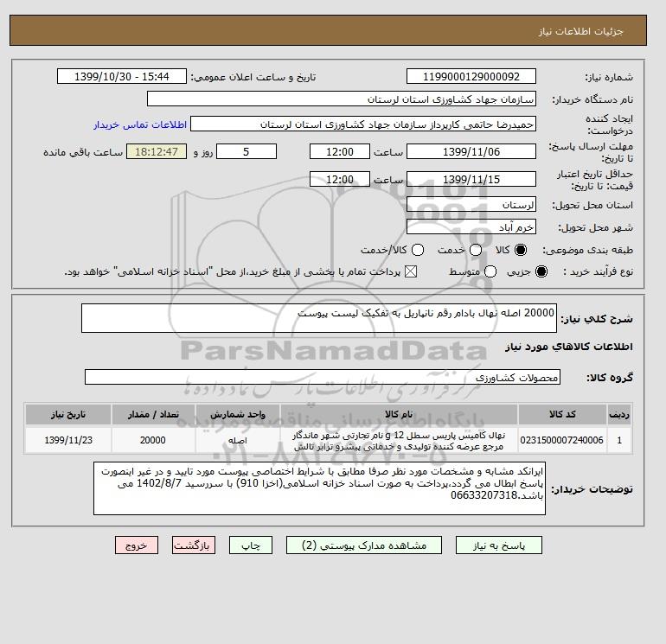Click the اطلاعات کالاهای مورد نیاز heading
Image resolution: width=666 pixels, height=644 pixels.
(569, 348)
